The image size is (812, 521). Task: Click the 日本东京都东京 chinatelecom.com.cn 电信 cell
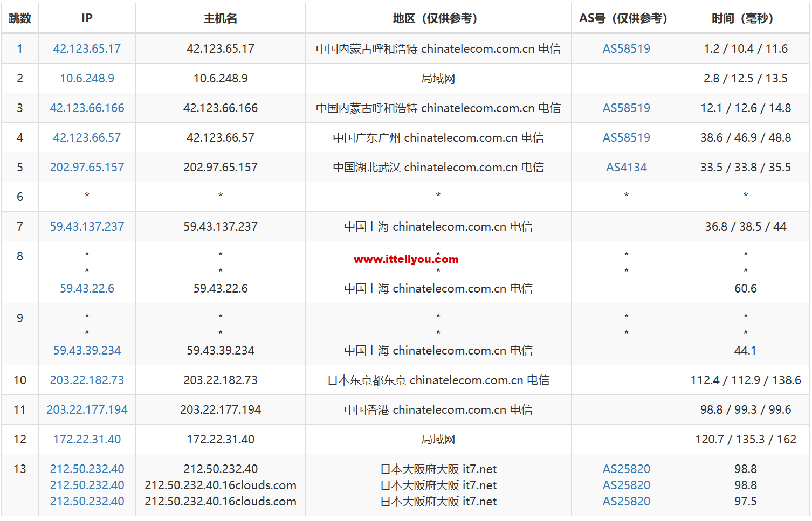click(438, 380)
